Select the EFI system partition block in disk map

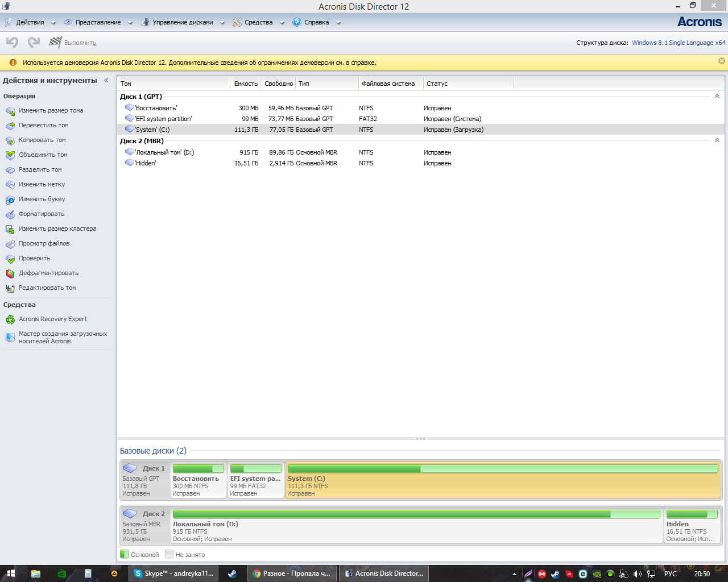pyautogui.click(x=256, y=480)
